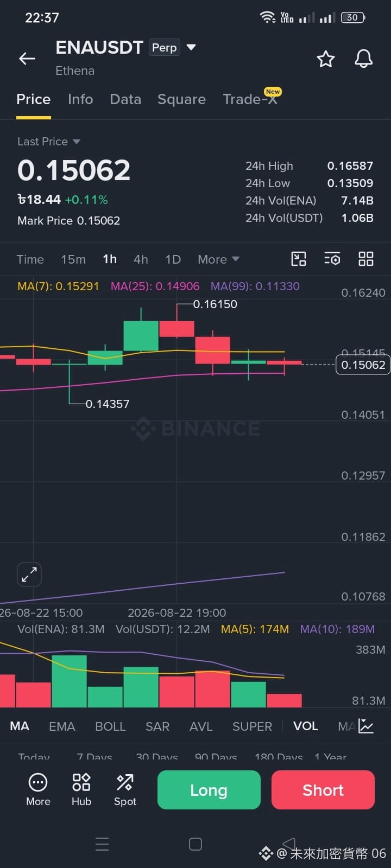Tap the red Short button
Image resolution: width=391 pixels, height=868 pixels.
323,790
